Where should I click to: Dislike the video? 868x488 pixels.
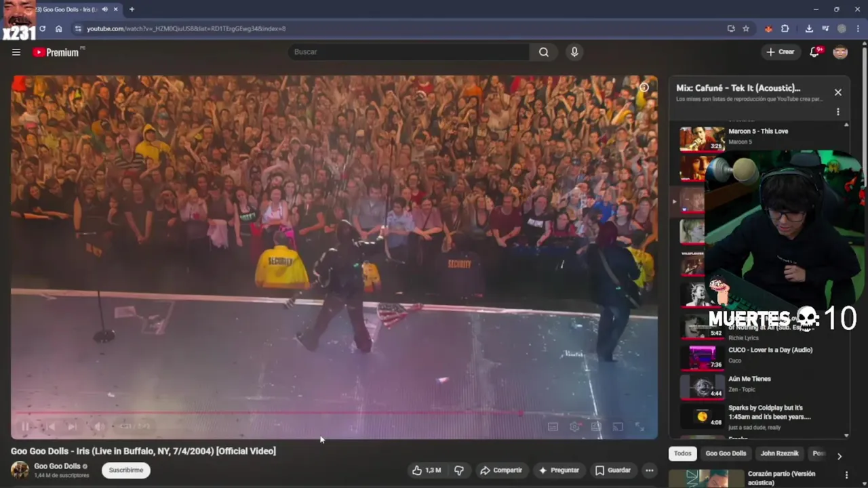point(459,470)
